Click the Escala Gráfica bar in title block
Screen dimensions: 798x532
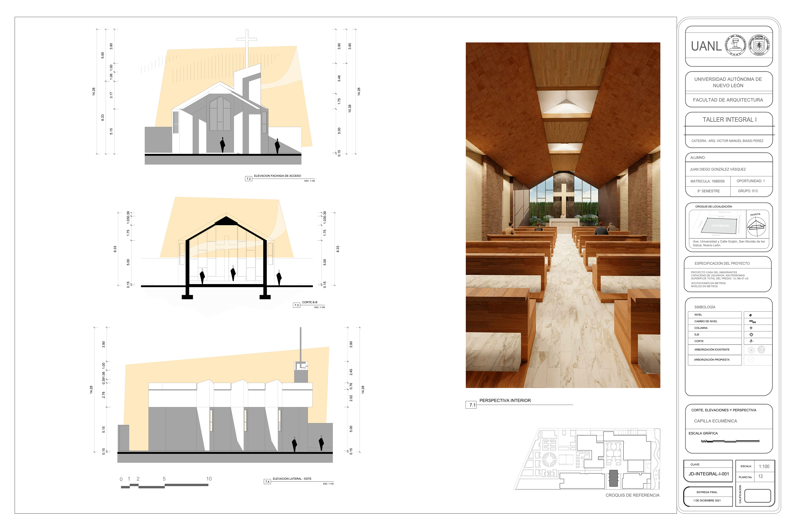pyautogui.click(x=730, y=441)
